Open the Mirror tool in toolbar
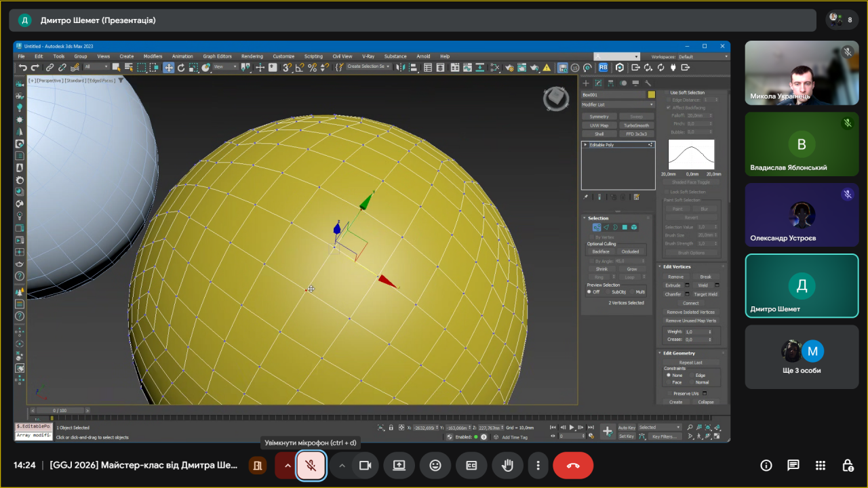868x488 pixels. [x=401, y=67]
